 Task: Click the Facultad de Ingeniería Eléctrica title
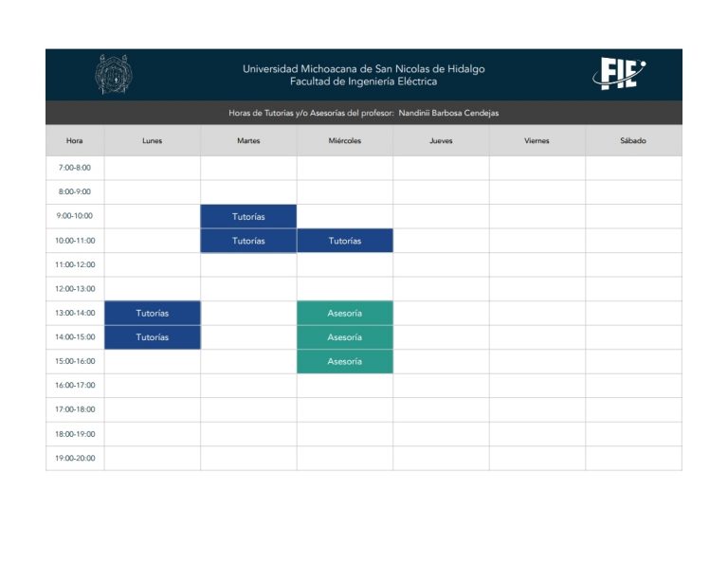(x=364, y=82)
